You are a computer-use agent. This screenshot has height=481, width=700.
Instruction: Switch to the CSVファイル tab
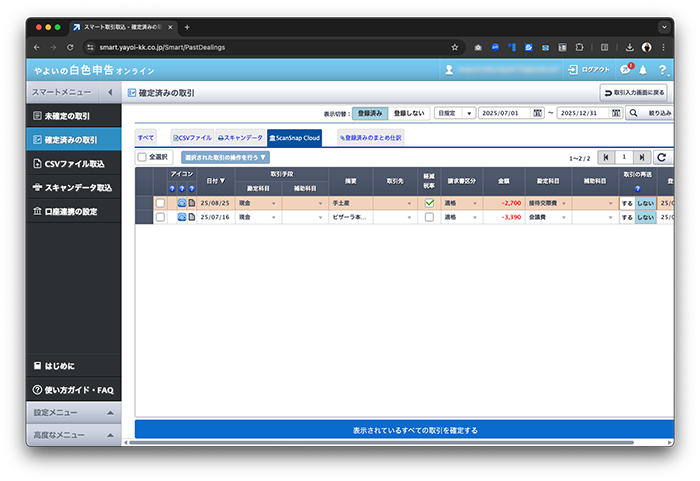[192, 138]
